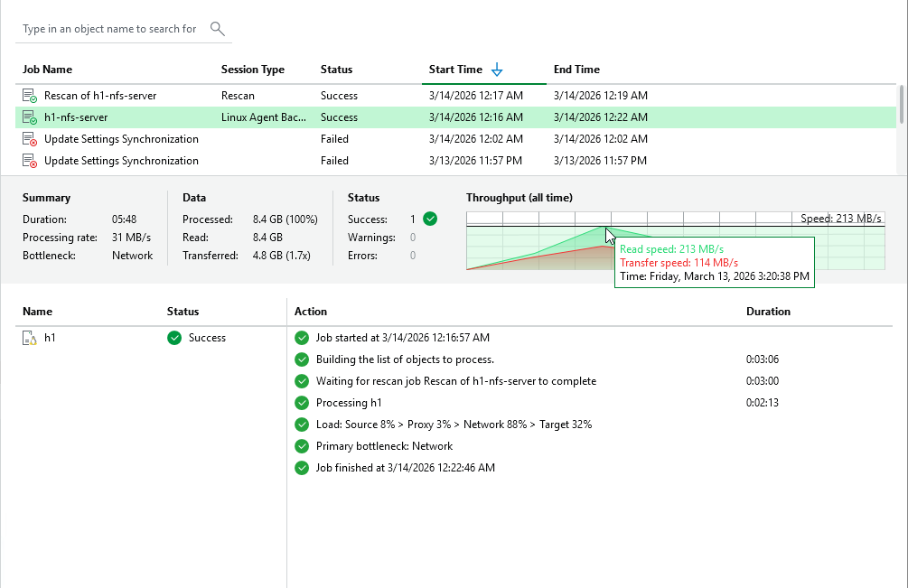Select the Update Settings Synchronization job started 12:02 AM

(x=455, y=139)
